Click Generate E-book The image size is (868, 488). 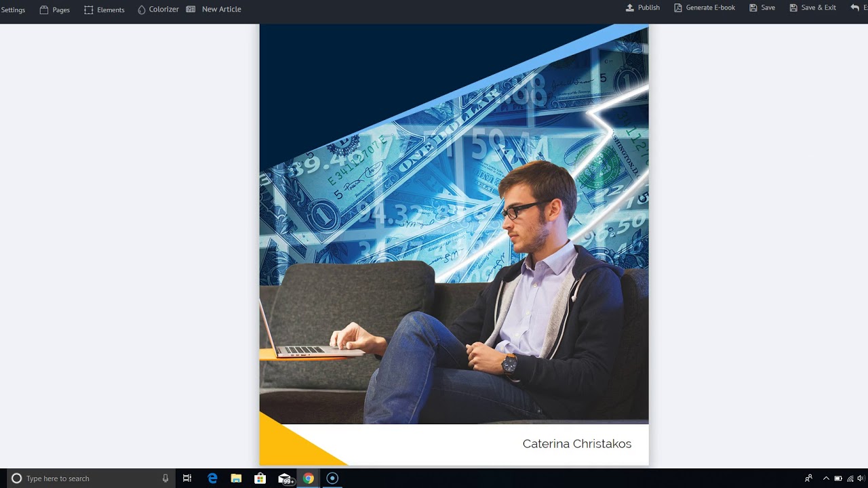click(705, 7)
